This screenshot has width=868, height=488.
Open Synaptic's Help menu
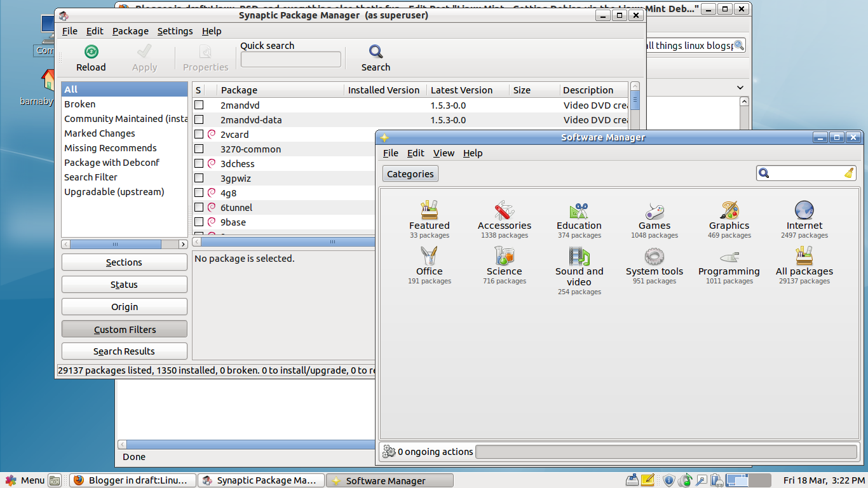point(212,31)
